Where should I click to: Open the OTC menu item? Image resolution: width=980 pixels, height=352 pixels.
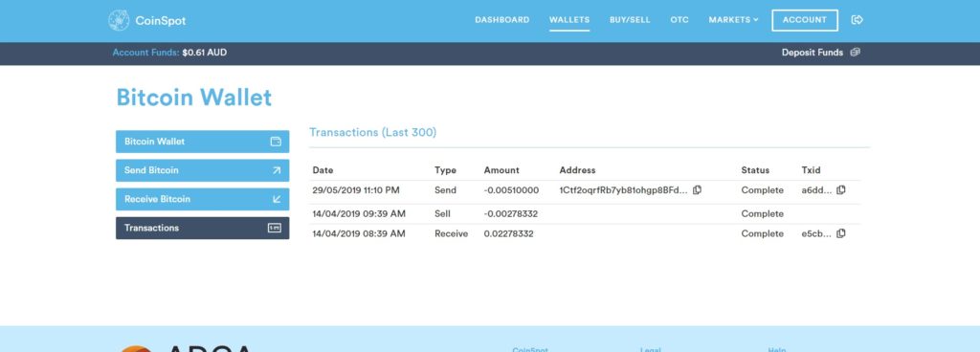click(679, 20)
